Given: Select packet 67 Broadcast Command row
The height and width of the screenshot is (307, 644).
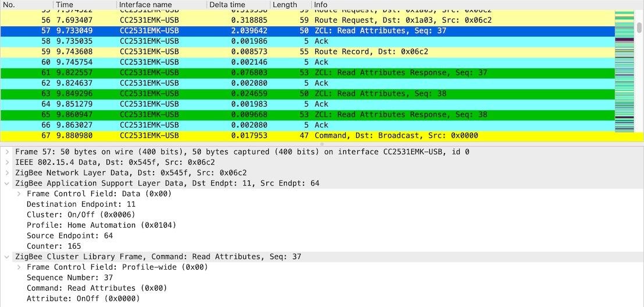Looking at the screenshot, I should 307,136.
